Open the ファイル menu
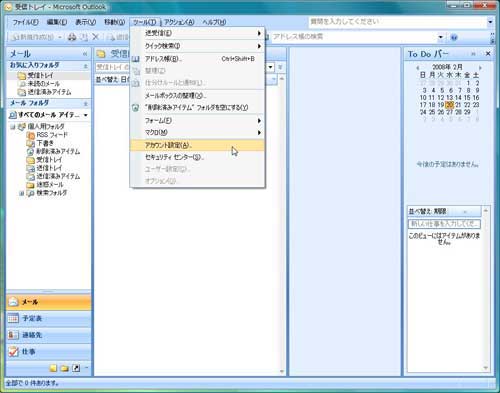The image size is (500, 393). pos(25,22)
